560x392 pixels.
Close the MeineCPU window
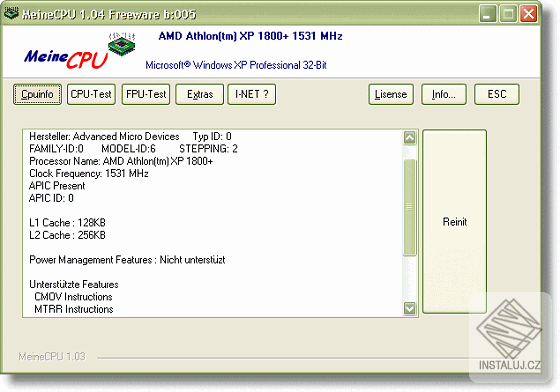pyautogui.click(x=529, y=14)
